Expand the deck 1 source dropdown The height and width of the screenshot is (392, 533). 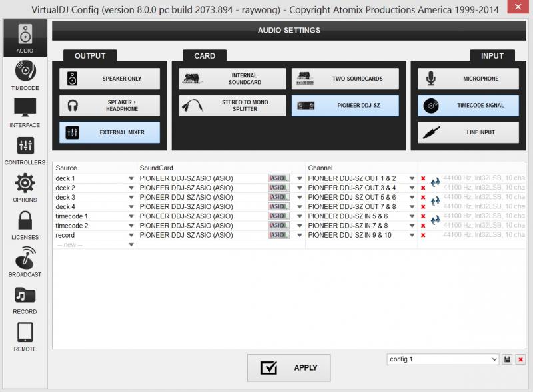(131, 179)
